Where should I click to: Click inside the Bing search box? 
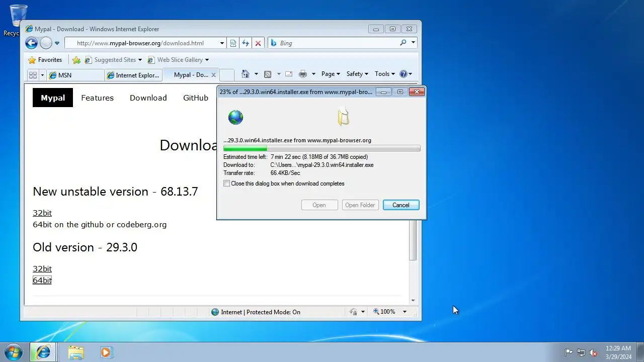(x=337, y=43)
